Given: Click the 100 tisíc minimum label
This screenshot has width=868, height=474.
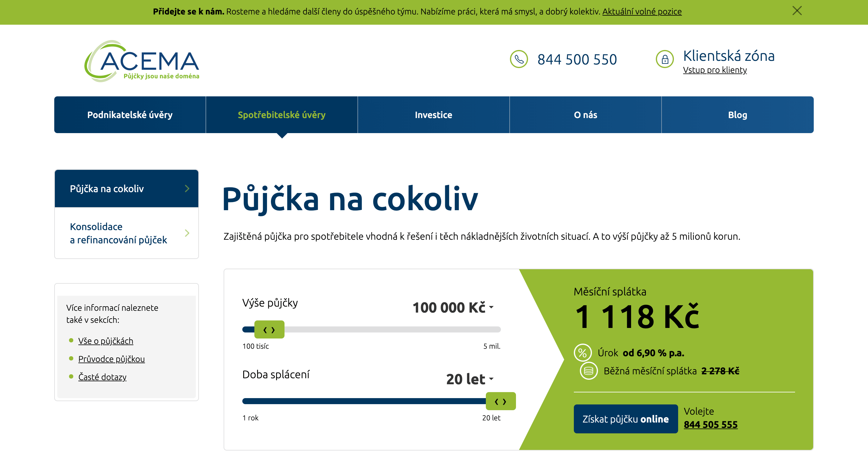Looking at the screenshot, I should click(255, 346).
